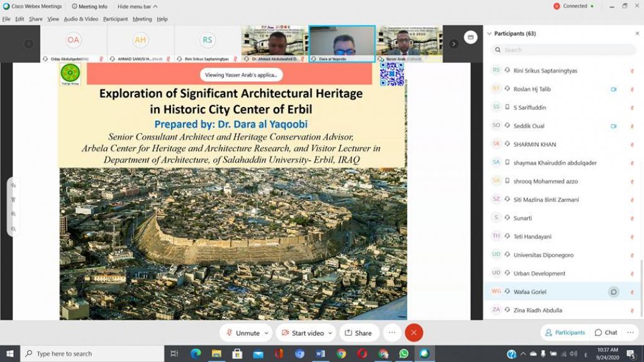Open the Chat panel
This screenshot has height=362, width=644.
pyautogui.click(x=606, y=332)
